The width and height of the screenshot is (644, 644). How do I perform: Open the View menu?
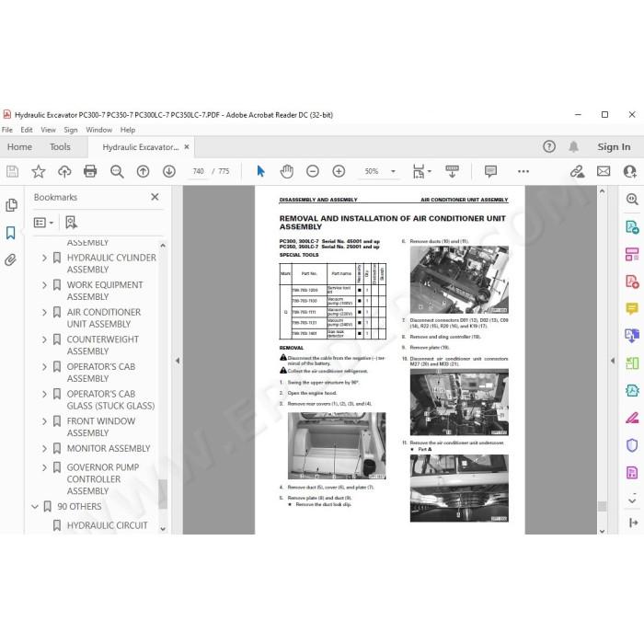click(48, 130)
